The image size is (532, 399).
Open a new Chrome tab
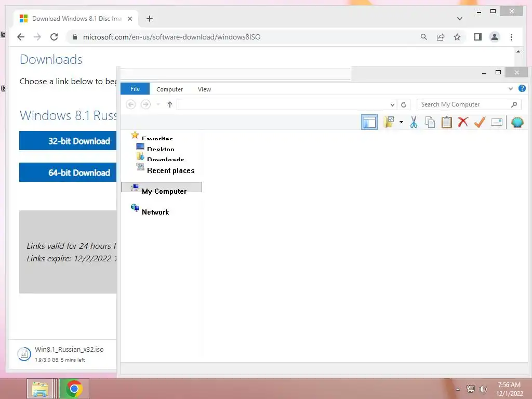click(x=150, y=19)
